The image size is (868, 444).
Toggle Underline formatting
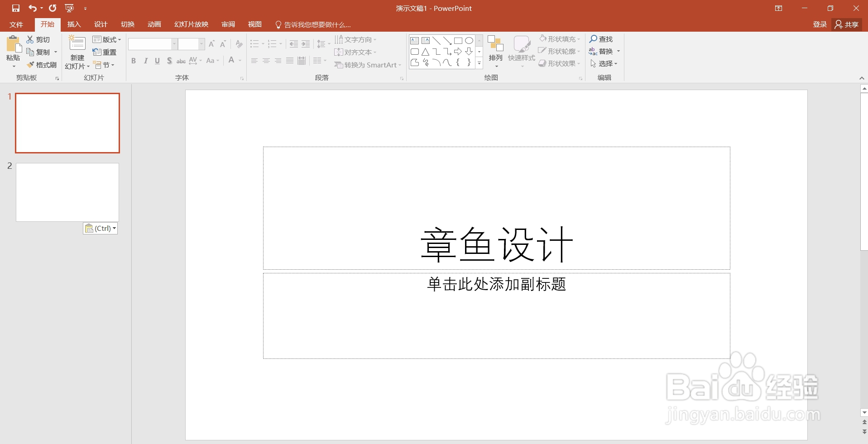(157, 61)
